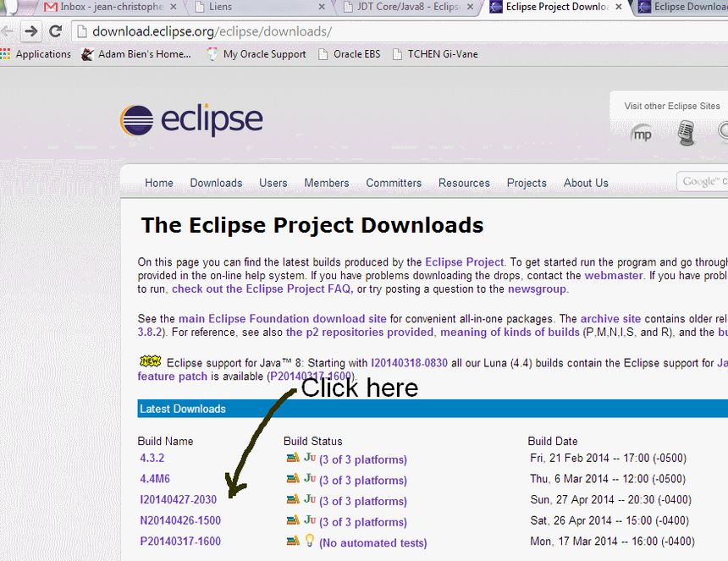Open build I20140427-2030 link
The width and height of the screenshot is (728, 561).
click(x=179, y=500)
